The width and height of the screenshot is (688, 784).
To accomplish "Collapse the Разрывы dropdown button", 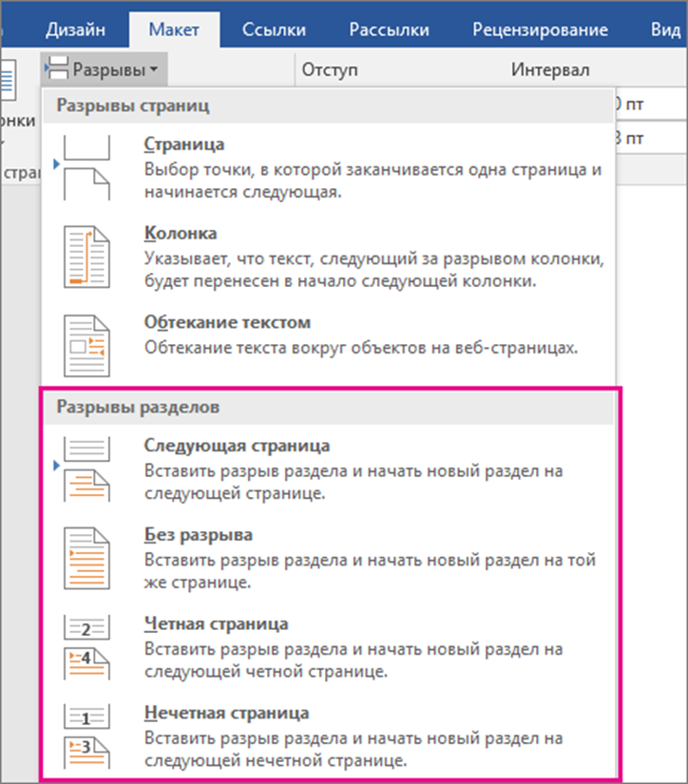I will [104, 69].
